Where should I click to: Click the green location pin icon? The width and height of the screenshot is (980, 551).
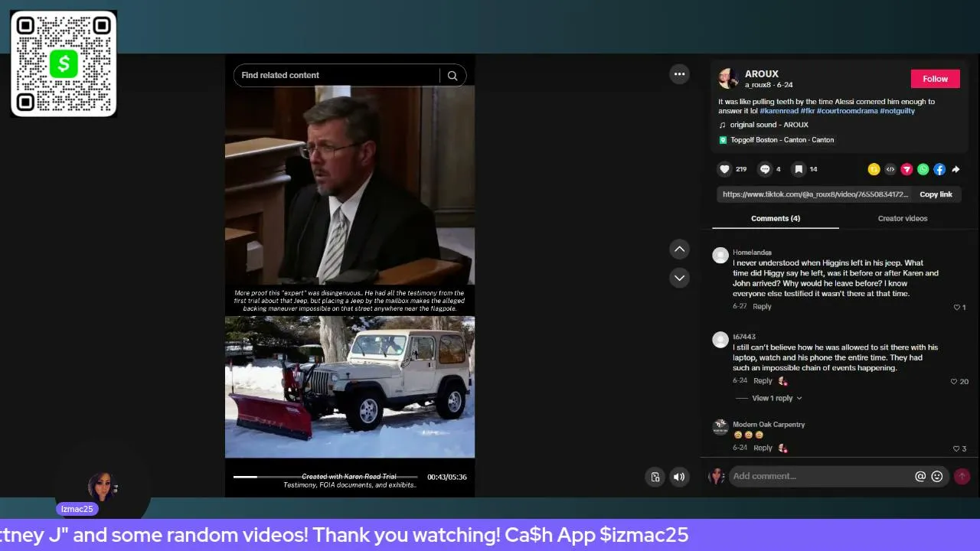pos(722,140)
